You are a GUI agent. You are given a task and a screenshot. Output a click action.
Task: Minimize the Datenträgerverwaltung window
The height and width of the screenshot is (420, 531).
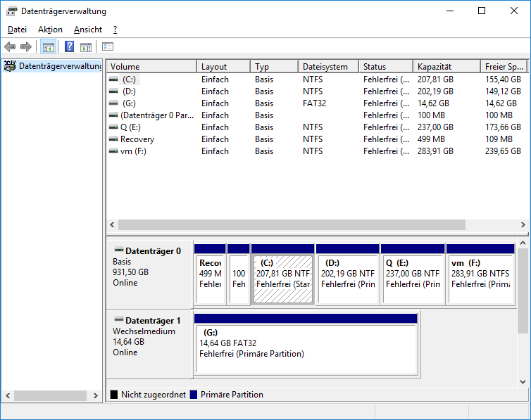(450, 11)
